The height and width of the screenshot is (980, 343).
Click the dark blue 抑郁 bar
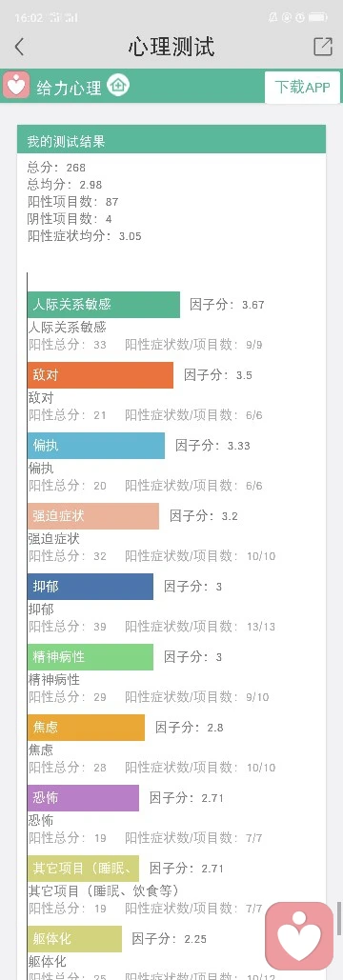(x=91, y=587)
